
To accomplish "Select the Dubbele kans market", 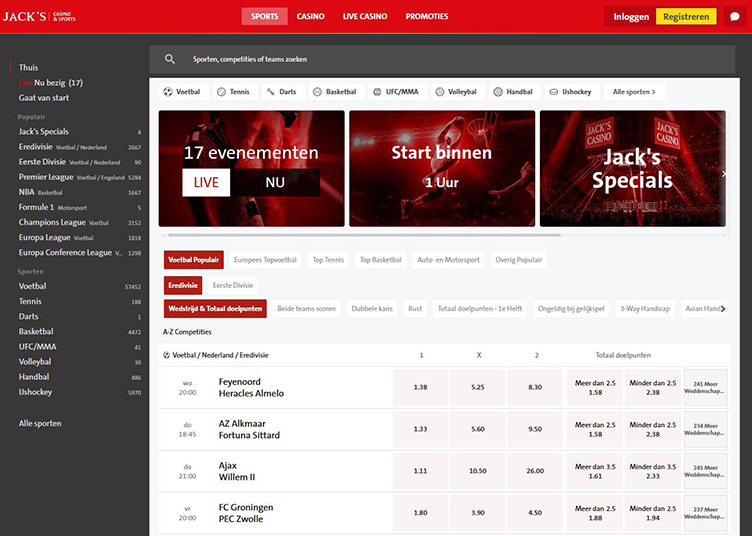I will click(x=372, y=309).
